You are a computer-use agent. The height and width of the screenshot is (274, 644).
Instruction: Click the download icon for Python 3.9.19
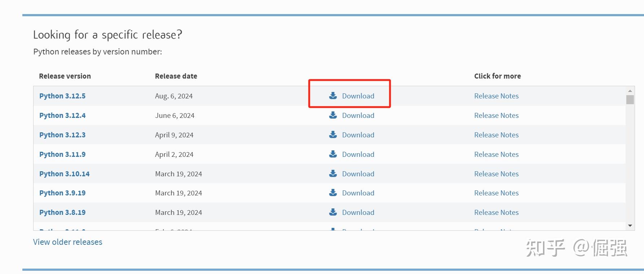[x=333, y=193]
